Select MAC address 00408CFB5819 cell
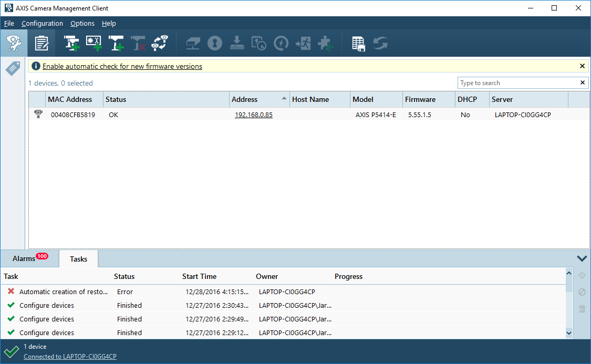Screen dimensions: 591x364 pos(73,115)
